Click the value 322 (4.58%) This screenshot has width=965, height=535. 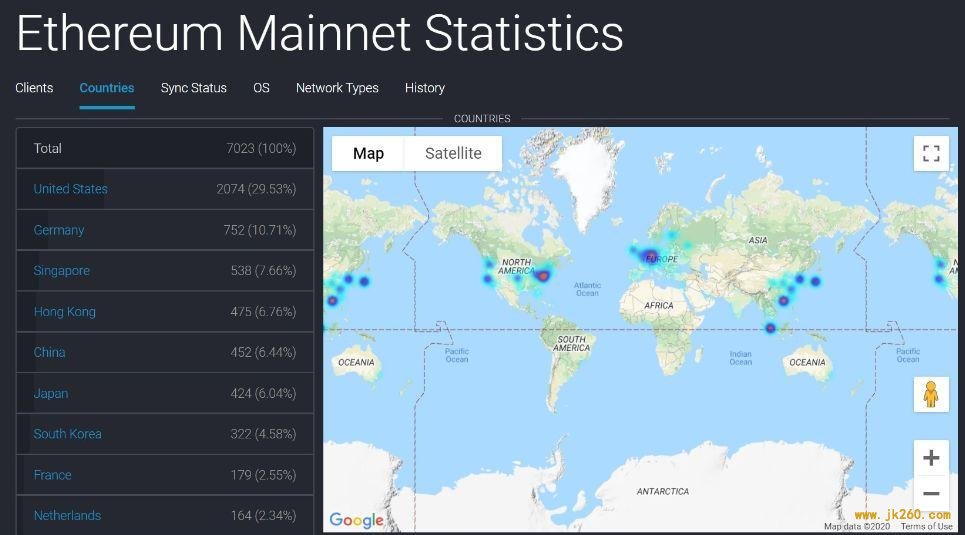point(263,434)
